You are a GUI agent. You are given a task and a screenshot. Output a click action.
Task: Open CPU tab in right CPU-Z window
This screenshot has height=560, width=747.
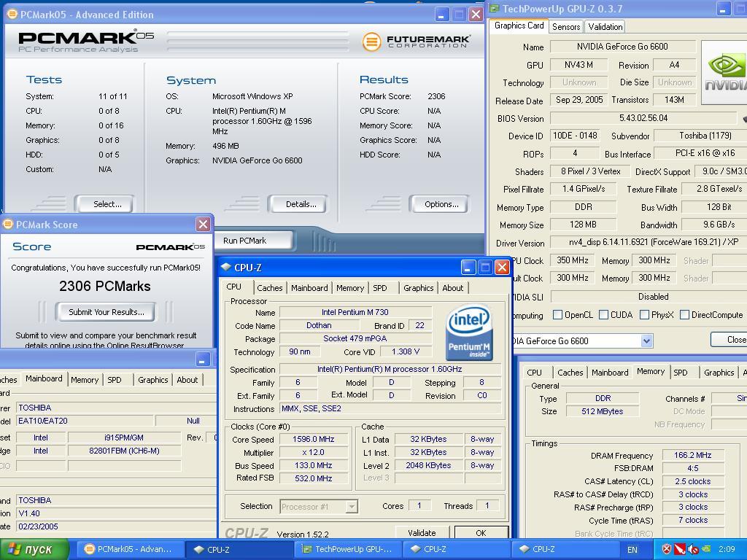click(x=534, y=373)
